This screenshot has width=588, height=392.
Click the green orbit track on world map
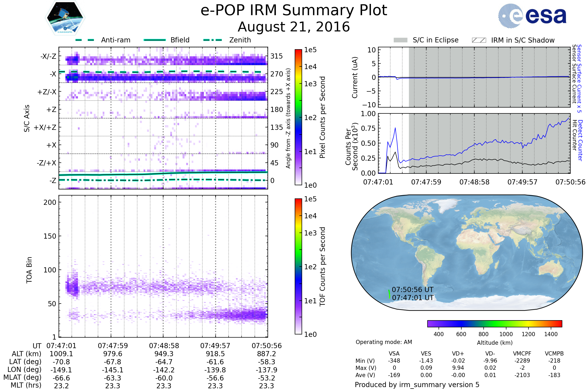(x=389, y=294)
